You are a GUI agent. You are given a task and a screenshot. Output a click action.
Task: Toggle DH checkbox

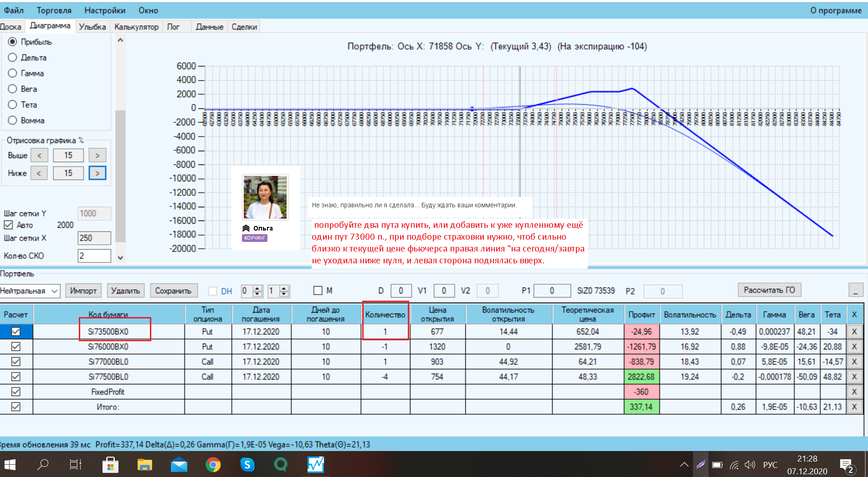(212, 291)
